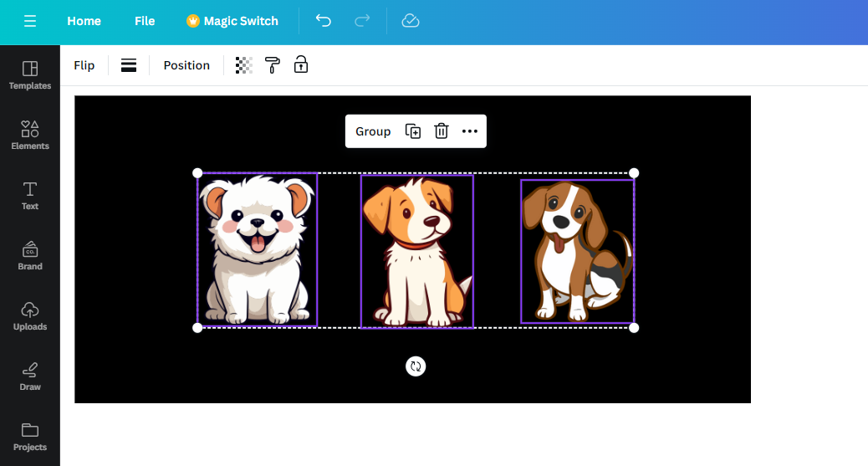
Task: Open more options (three dots)
Action: pyautogui.click(x=469, y=131)
